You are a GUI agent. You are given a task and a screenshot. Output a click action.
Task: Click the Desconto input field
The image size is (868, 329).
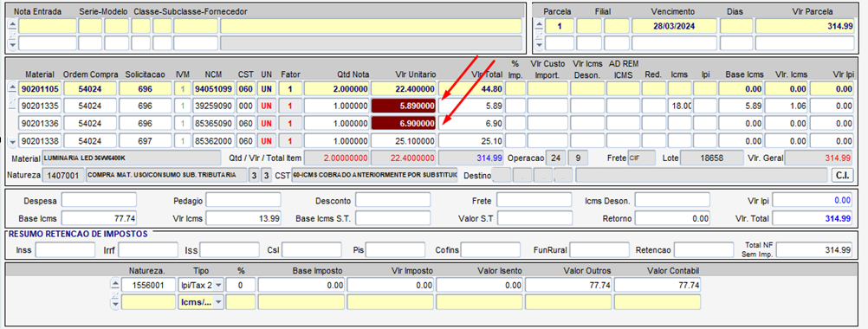coord(392,200)
